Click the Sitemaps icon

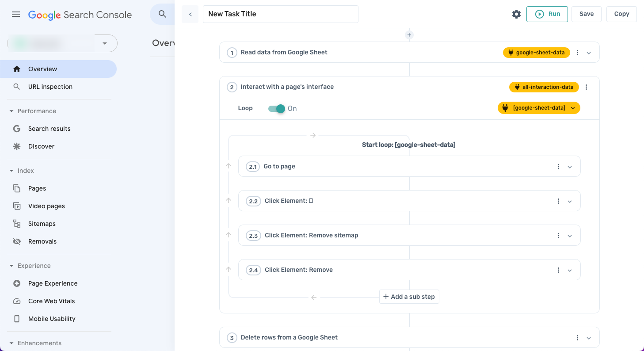tap(16, 224)
